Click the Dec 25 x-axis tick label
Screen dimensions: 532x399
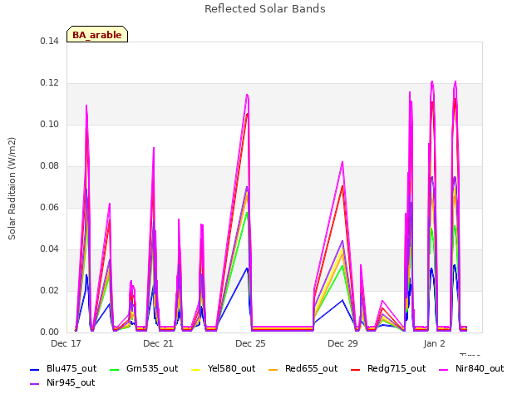250,343
